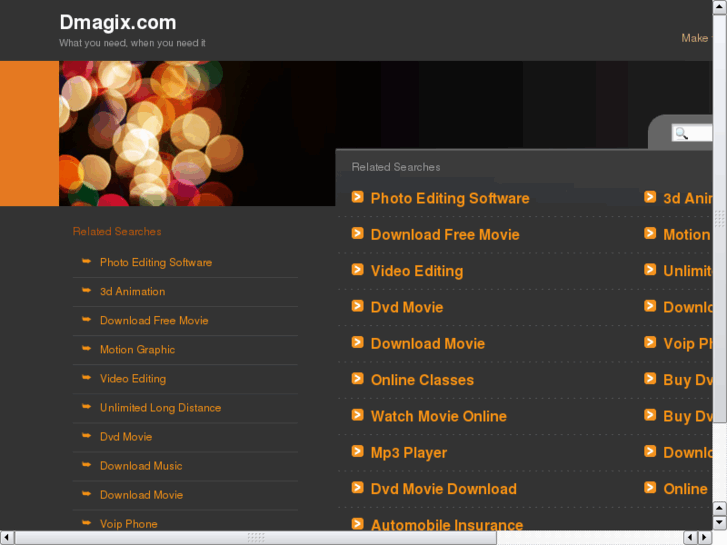
Task: Click arrow icon beside large Download Free Movie
Action: (x=357, y=233)
